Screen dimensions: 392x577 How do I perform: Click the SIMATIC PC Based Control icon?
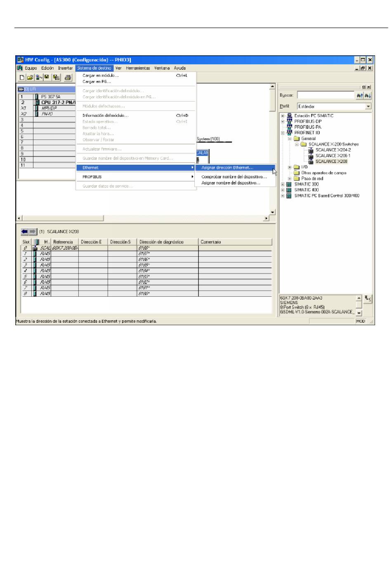(x=289, y=196)
